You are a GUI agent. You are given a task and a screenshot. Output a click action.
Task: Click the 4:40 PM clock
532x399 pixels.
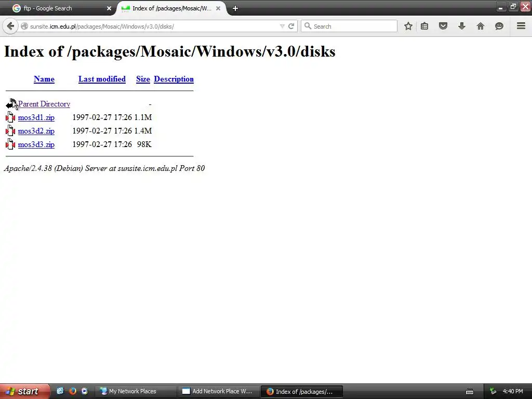[513, 391]
